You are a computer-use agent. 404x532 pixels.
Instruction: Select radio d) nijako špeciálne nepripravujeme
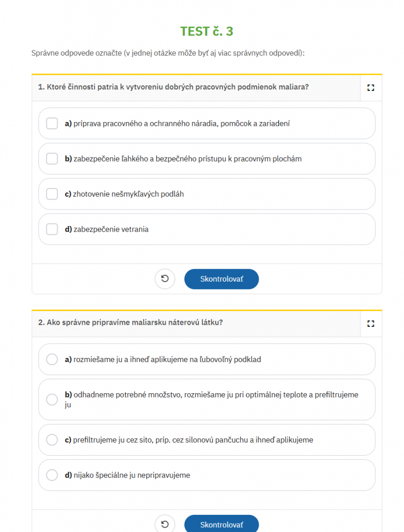(52, 475)
